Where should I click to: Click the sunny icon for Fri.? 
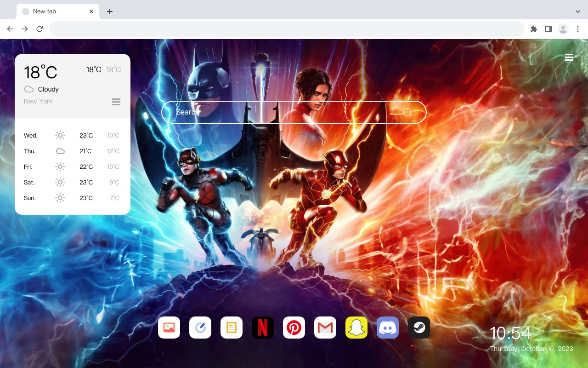[x=60, y=167]
